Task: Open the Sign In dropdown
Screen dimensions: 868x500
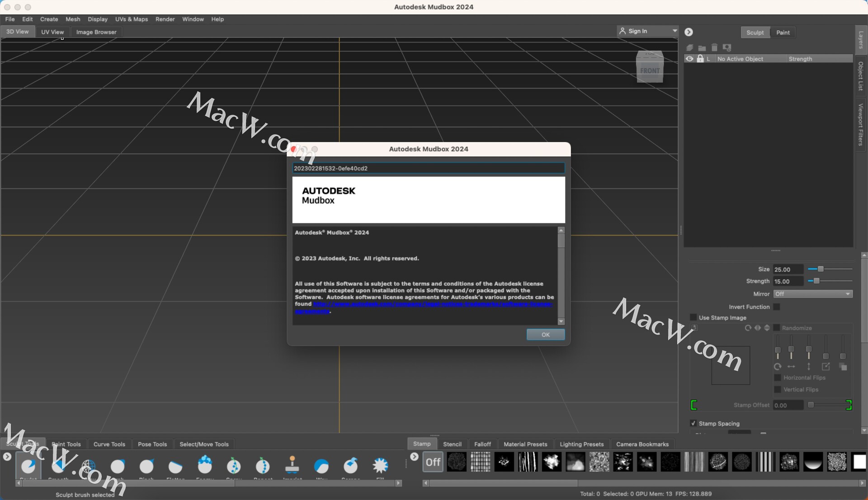Action: click(648, 31)
